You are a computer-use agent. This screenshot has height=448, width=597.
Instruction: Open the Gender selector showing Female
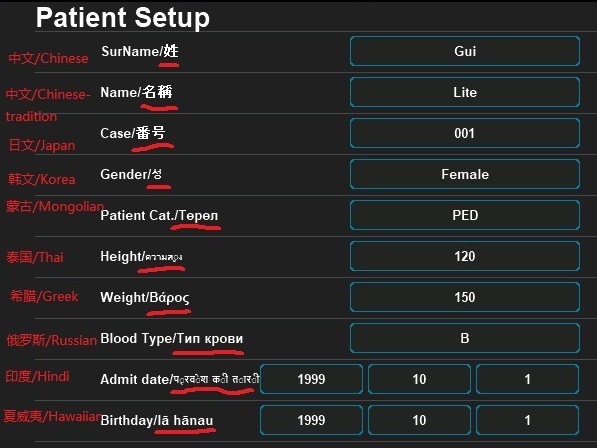pyautogui.click(x=465, y=174)
